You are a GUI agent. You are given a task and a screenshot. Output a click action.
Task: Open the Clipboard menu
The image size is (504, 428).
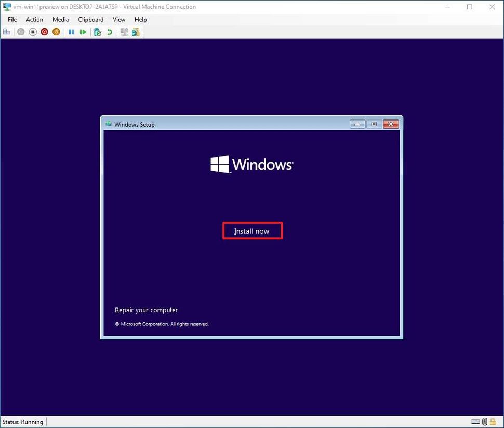click(x=90, y=19)
